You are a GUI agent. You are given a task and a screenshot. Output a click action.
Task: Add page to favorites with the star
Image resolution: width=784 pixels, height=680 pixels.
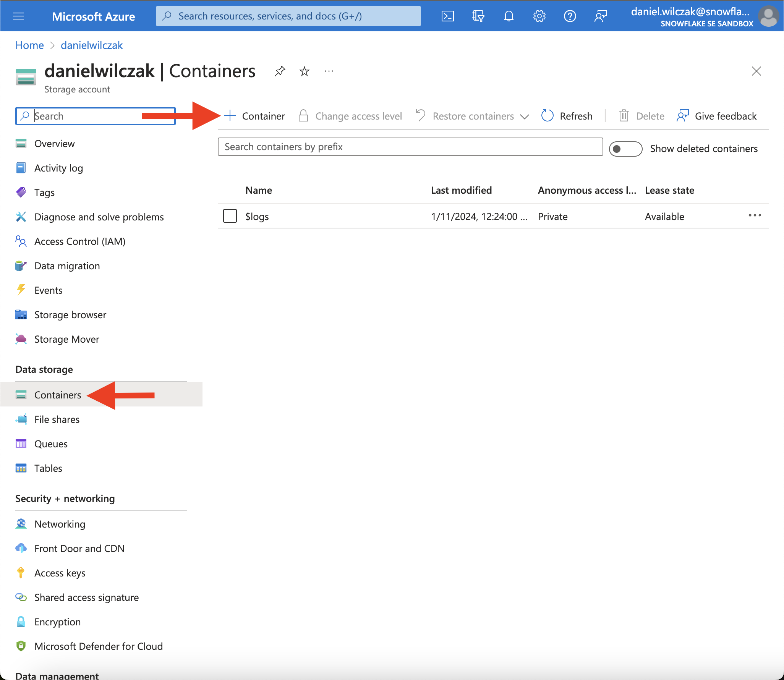pos(305,71)
